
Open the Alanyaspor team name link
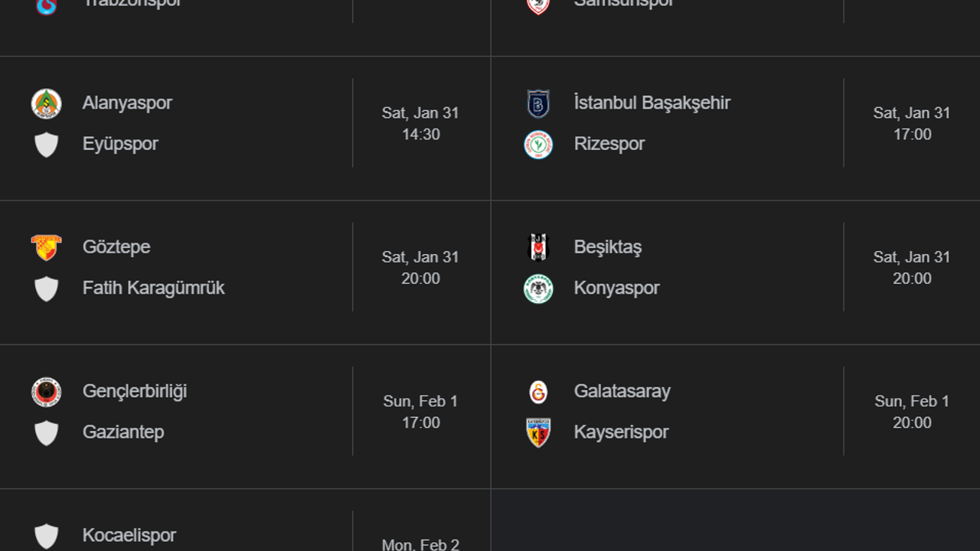click(x=127, y=103)
